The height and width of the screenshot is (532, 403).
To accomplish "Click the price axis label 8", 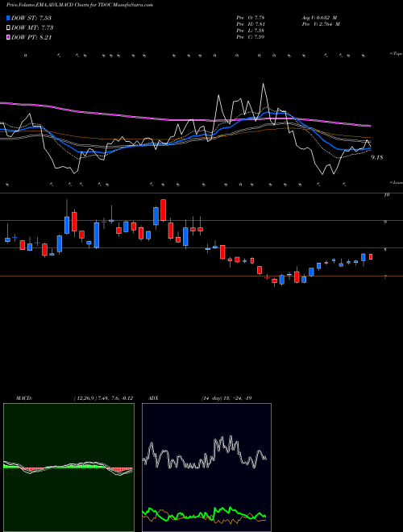I will pos(385,250).
